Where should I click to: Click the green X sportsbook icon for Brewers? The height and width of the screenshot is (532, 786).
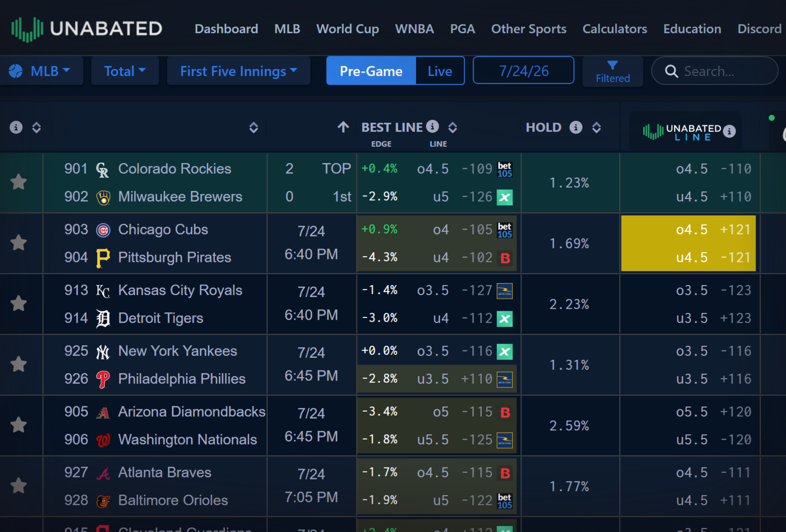504,197
